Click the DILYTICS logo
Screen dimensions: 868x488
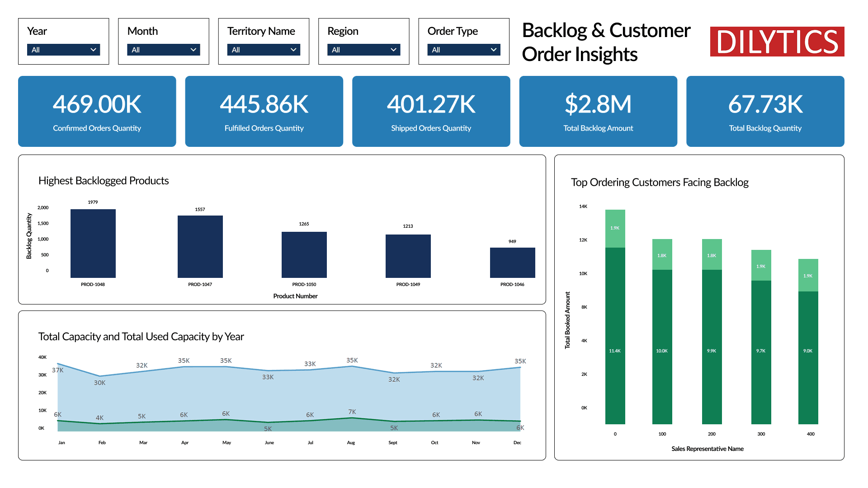pos(777,42)
